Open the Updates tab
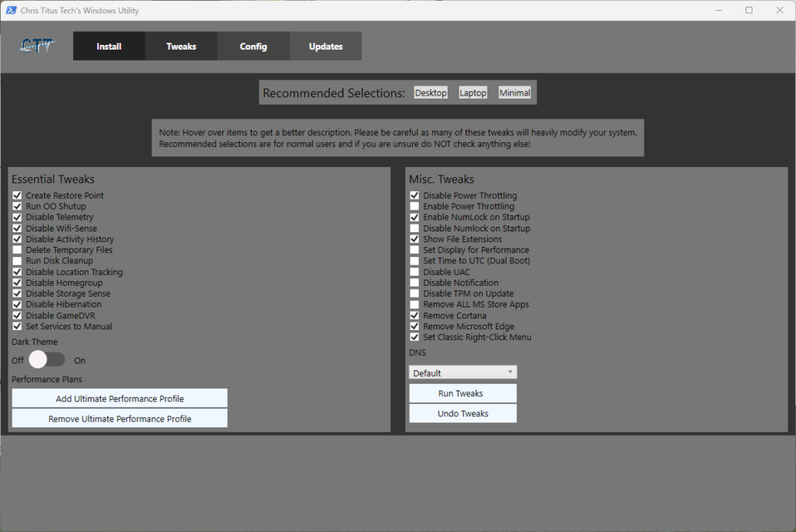Image resolution: width=796 pixels, height=532 pixels. (x=325, y=46)
